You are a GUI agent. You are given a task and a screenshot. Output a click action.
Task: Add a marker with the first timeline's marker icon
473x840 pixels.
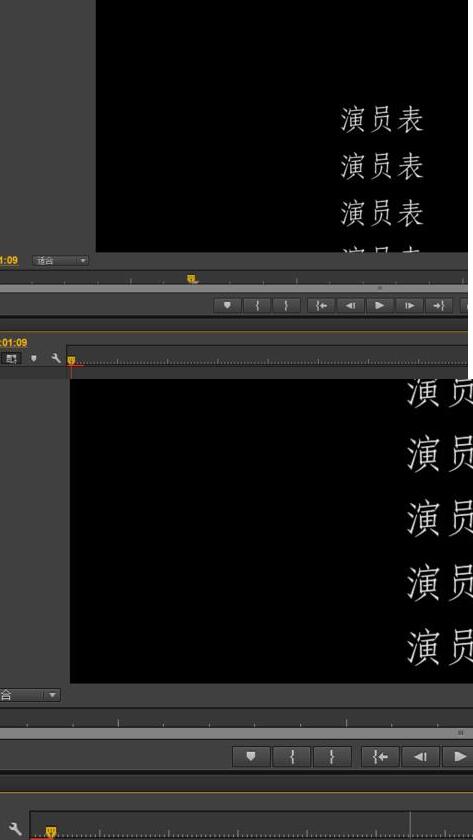(x=34, y=358)
